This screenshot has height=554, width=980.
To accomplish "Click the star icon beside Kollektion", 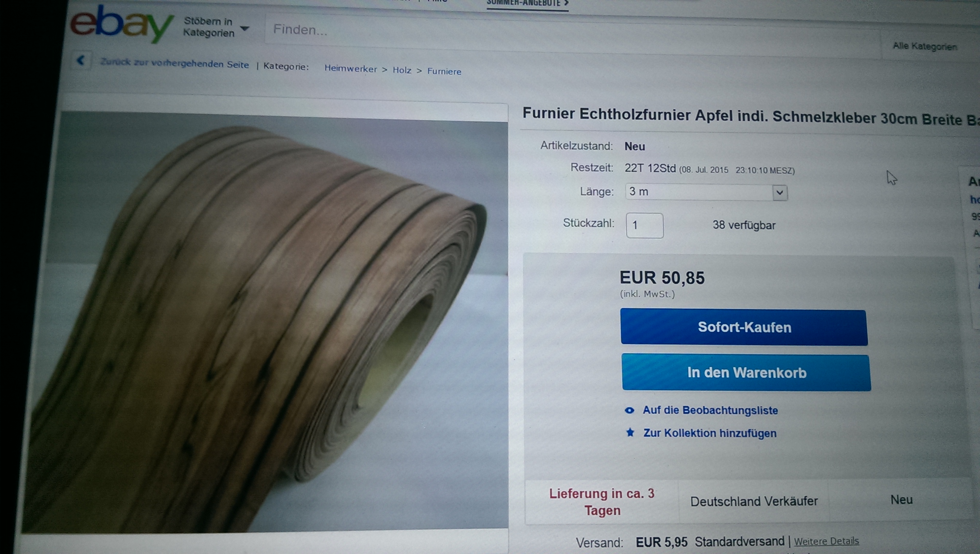I will click(x=630, y=432).
